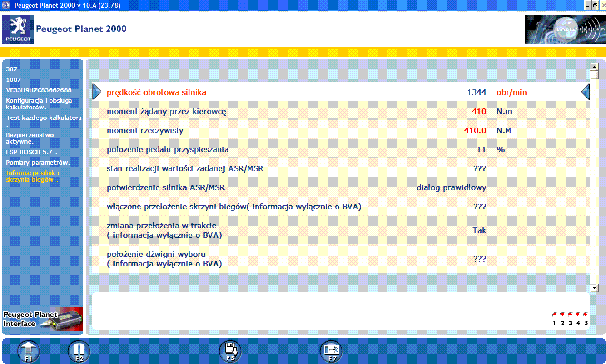Click the right-pointing arrow beside prędkość obrotowa silnika

[x=97, y=92]
